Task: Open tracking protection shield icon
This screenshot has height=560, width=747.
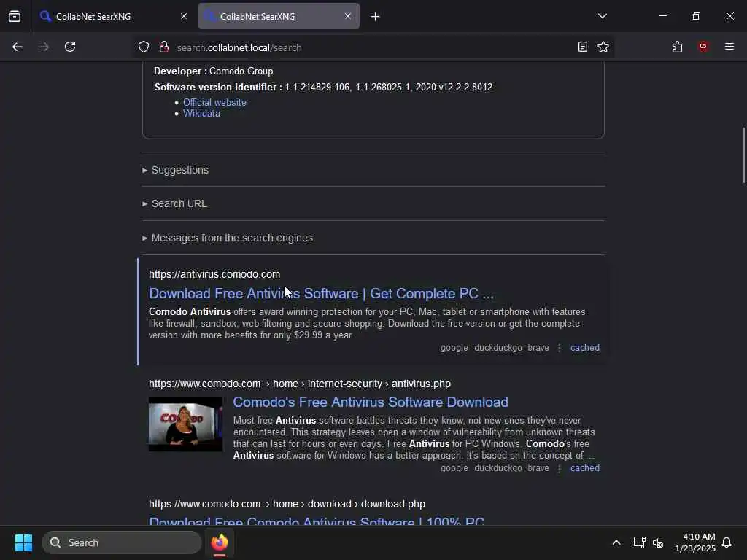Action: click(144, 47)
